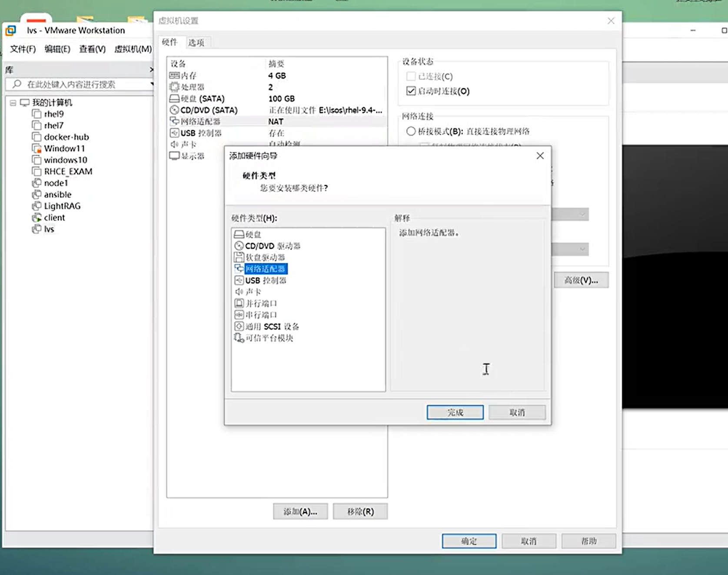Click the 移除(R) button
This screenshot has height=575, width=728.
coord(360,512)
